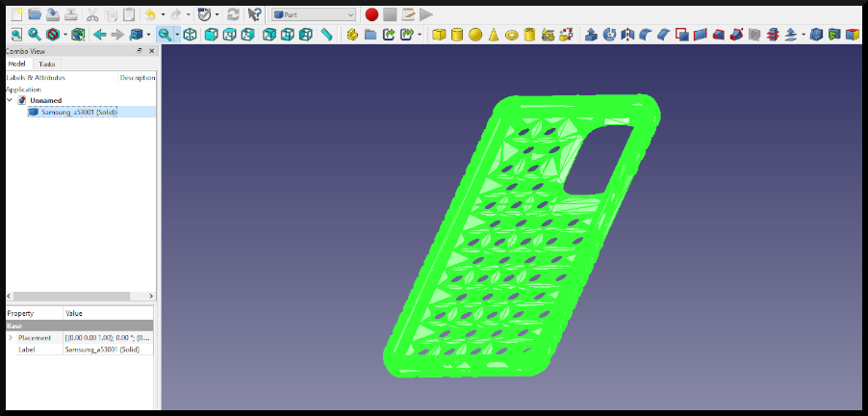Add a sphere primitive solid
This screenshot has height=416, width=868.
click(474, 35)
